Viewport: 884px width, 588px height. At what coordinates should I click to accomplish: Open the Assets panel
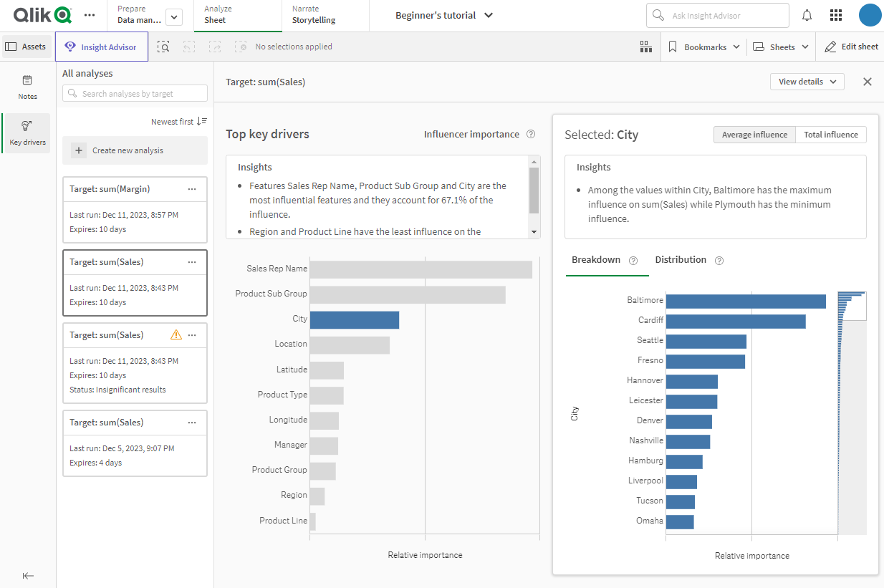(x=27, y=46)
